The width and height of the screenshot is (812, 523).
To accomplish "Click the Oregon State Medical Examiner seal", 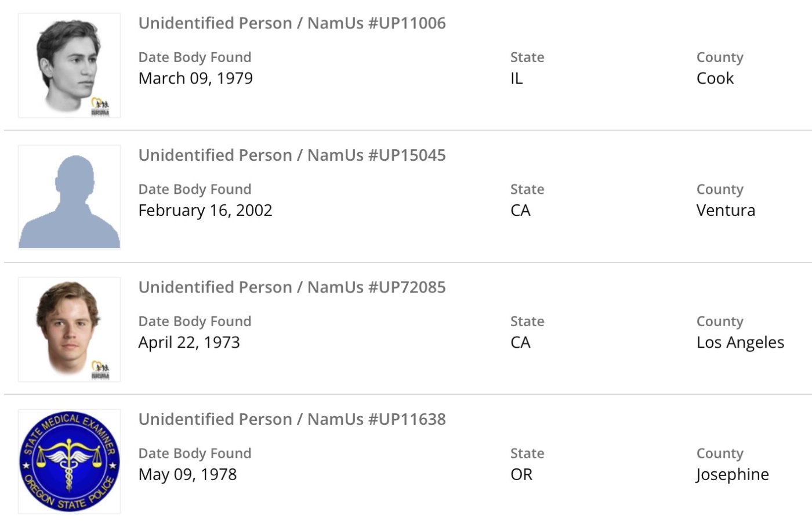I will coord(69,461).
